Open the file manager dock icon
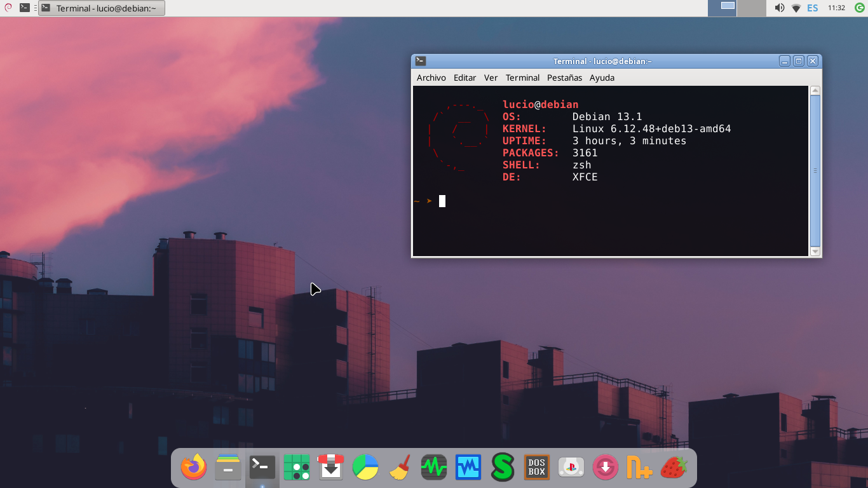The width and height of the screenshot is (868, 488). (228, 468)
